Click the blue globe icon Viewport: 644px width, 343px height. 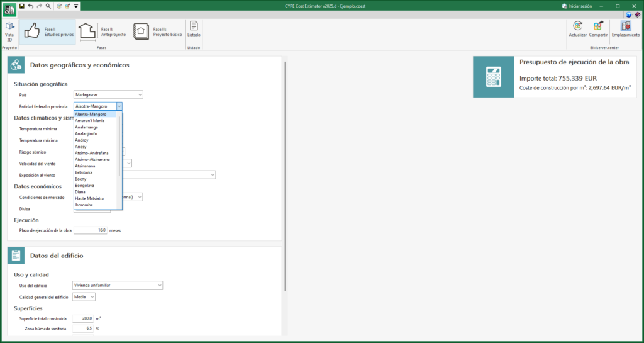tap(628, 14)
